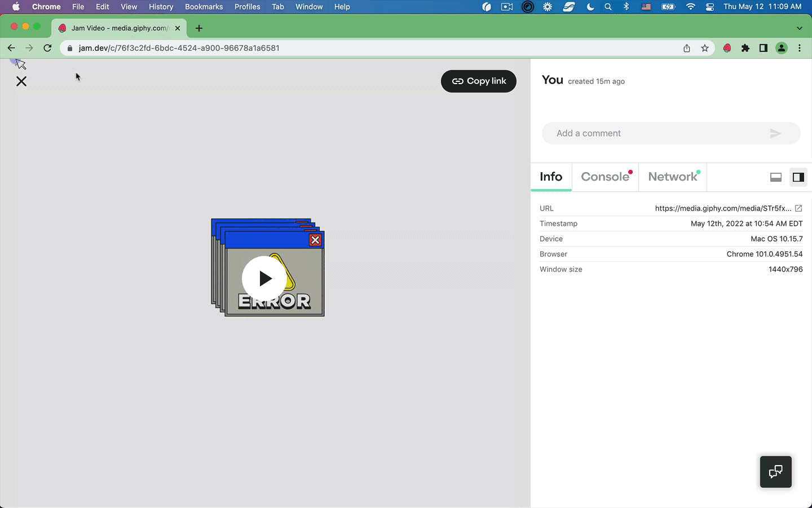Toggle Chrome side panel

tap(764, 48)
